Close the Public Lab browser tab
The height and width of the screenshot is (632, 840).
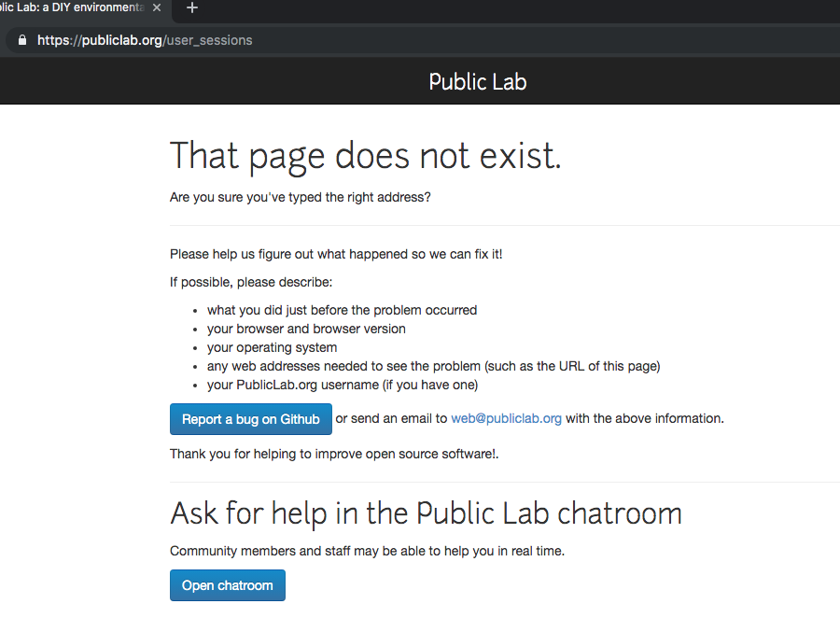click(x=157, y=7)
